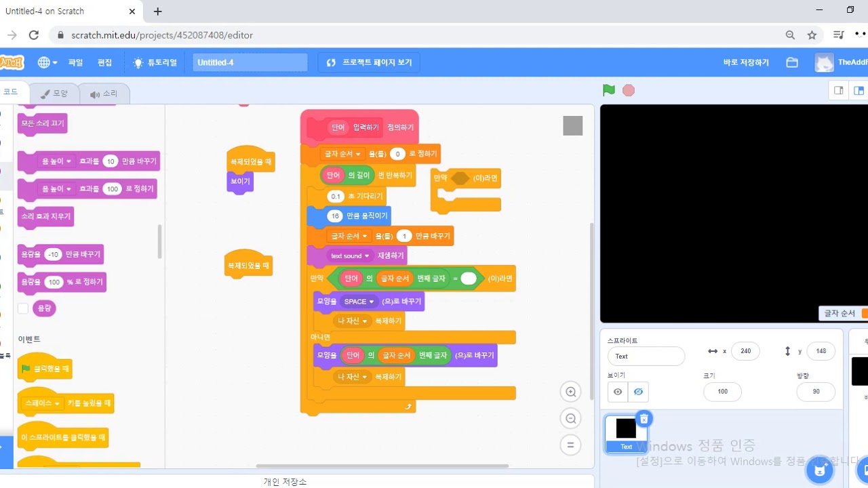Open the browser media control icon
Image resolution: width=868 pixels, height=488 pixels.
(x=839, y=35)
